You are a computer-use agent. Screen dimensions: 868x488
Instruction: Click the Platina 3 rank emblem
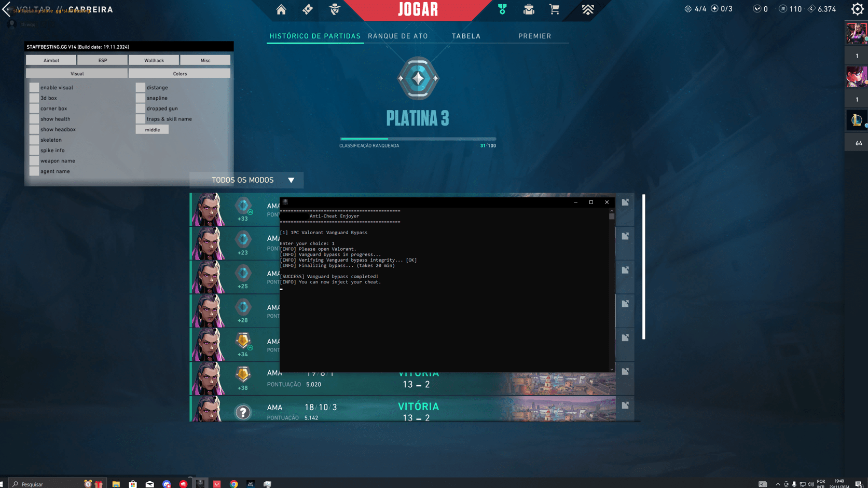tap(418, 78)
